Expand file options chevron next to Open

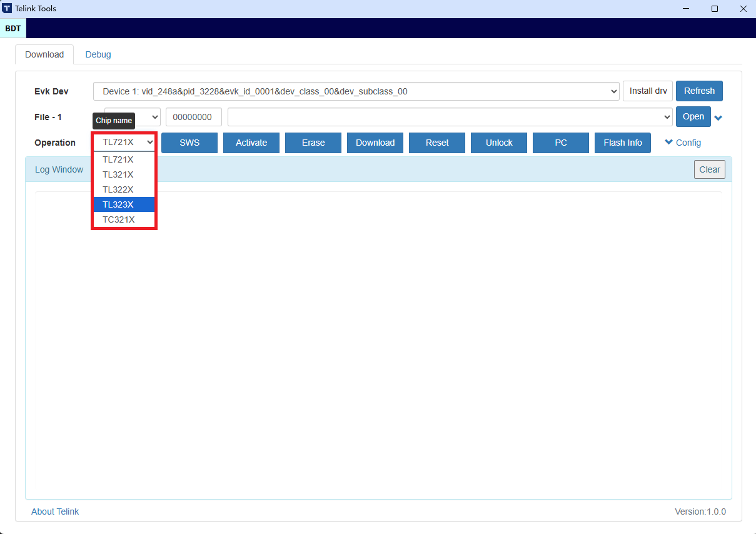[718, 118]
